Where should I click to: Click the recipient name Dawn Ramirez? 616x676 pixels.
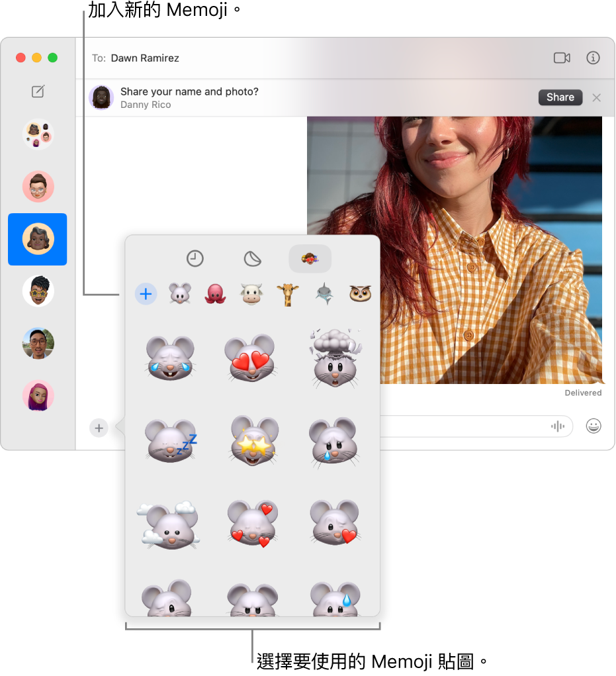145,58
